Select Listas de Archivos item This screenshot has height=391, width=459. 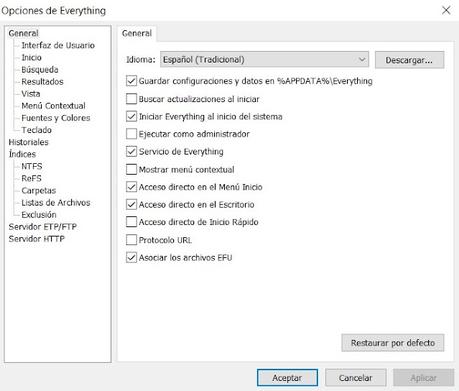click(56, 202)
